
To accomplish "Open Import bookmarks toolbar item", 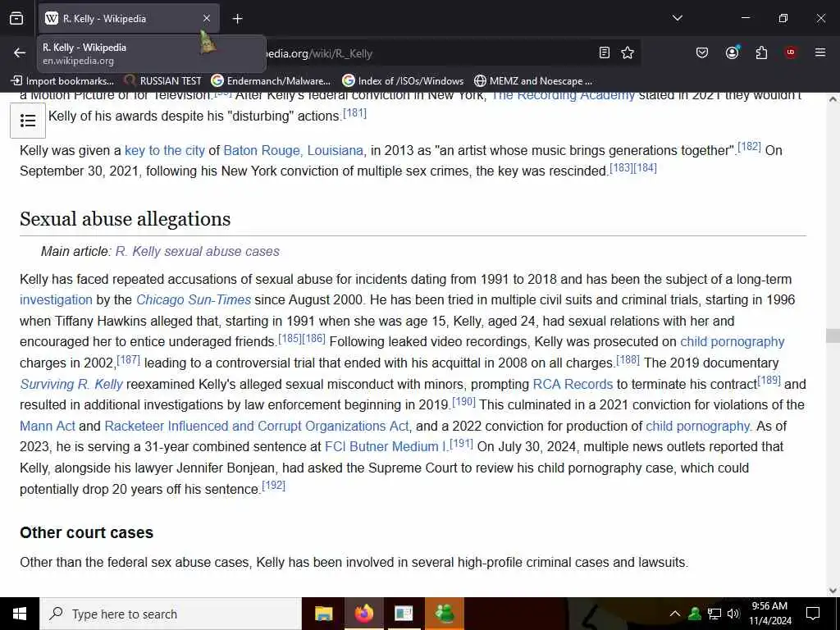I will click(62, 81).
